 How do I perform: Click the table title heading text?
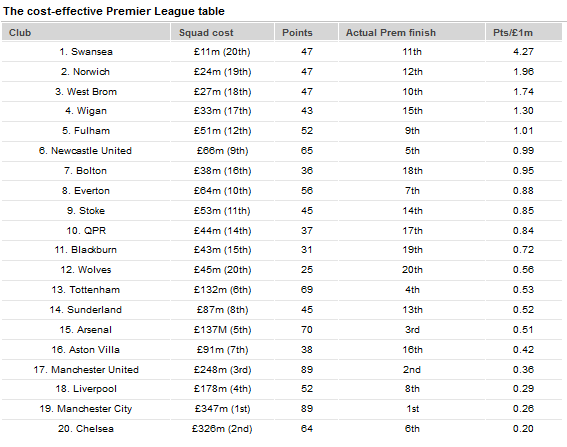click(x=114, y=11)
